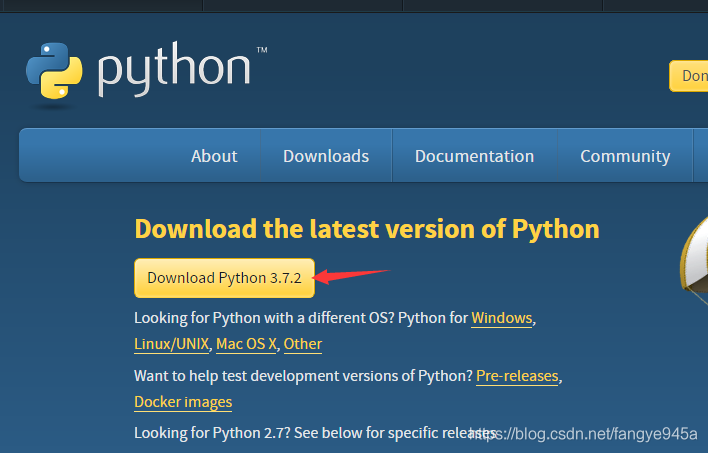The image size is (708, 453).
Task: Select the Other platforms link
Action: click(x=303, y=344)
